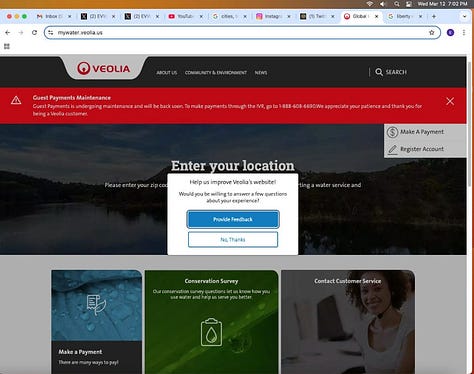Click the SEARCH label in header
Viewport: 474px width, 374px height.
pyautogui.click(x=396, y=72)
